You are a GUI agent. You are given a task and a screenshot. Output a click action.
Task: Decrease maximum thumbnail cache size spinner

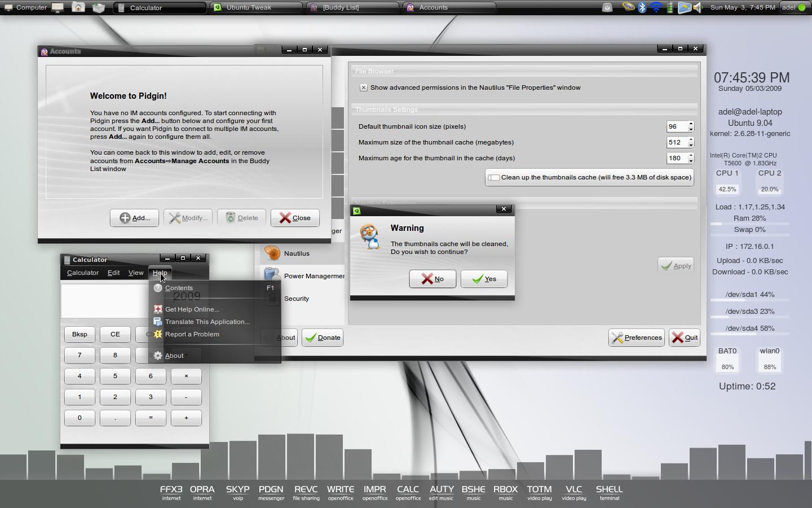pyautogui.click(x=691, y=145)
